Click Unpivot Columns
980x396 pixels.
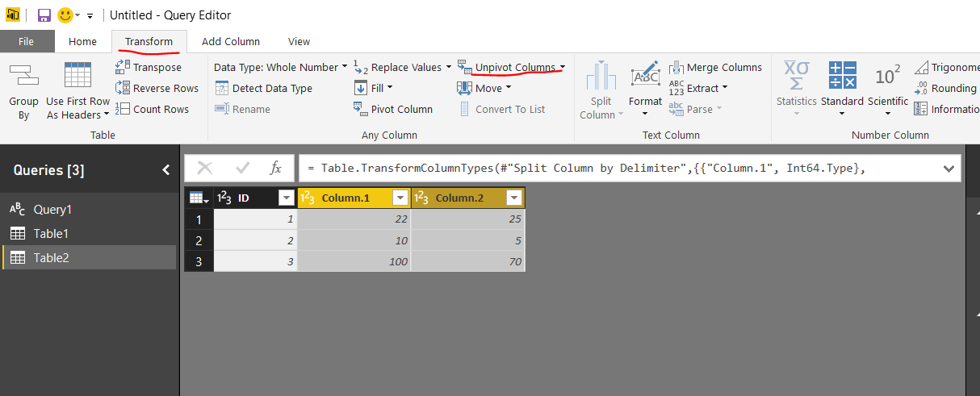coord(507,67)
